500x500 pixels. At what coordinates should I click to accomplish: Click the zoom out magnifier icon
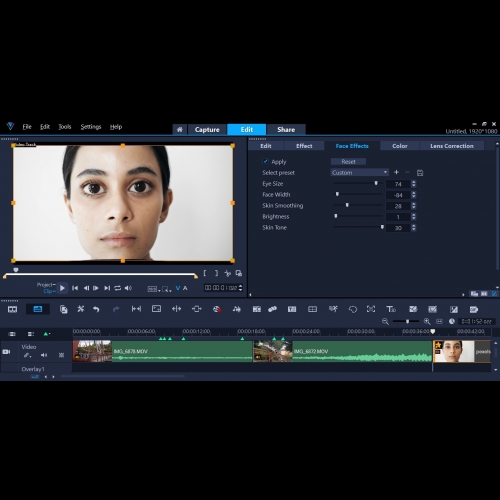point(385,321)
